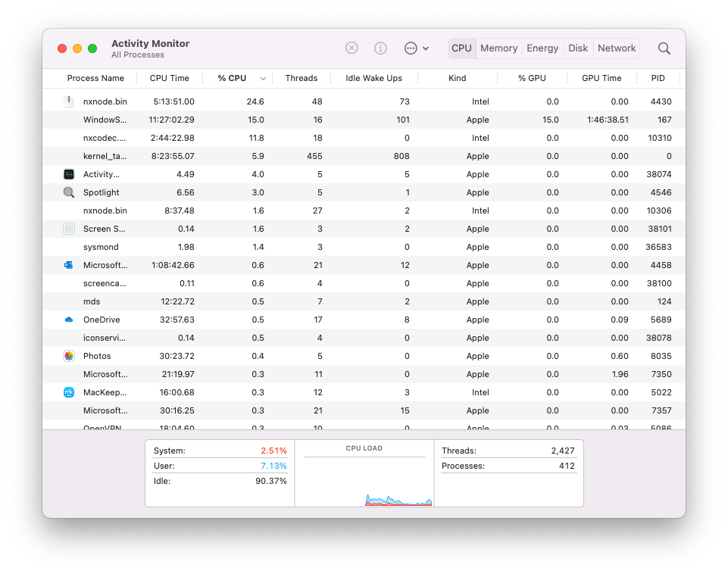
Task: Click the Spotlight magnifier icon in list
Action: point(69,192)
